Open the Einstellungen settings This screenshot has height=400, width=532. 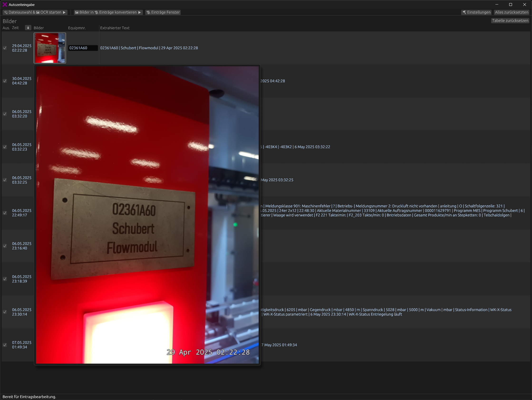(x=476, y=12)
